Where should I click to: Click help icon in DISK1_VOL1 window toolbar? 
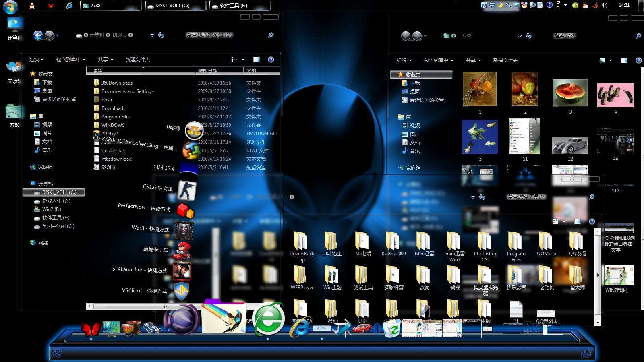coord(271,60)
